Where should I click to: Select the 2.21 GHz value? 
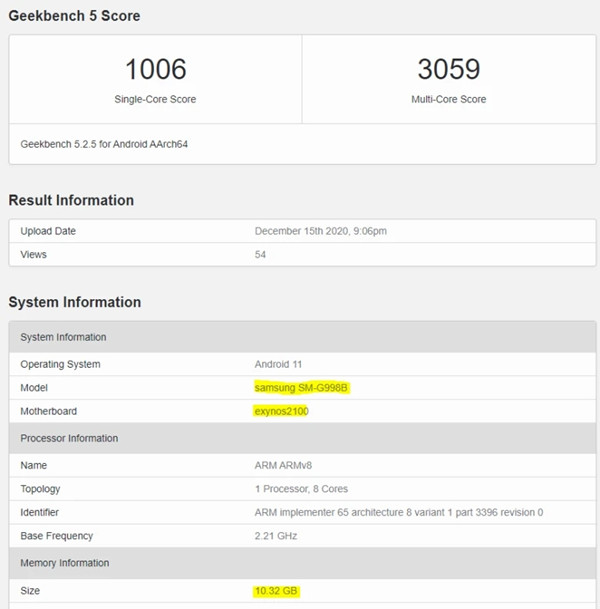click(x=276, y=536)
